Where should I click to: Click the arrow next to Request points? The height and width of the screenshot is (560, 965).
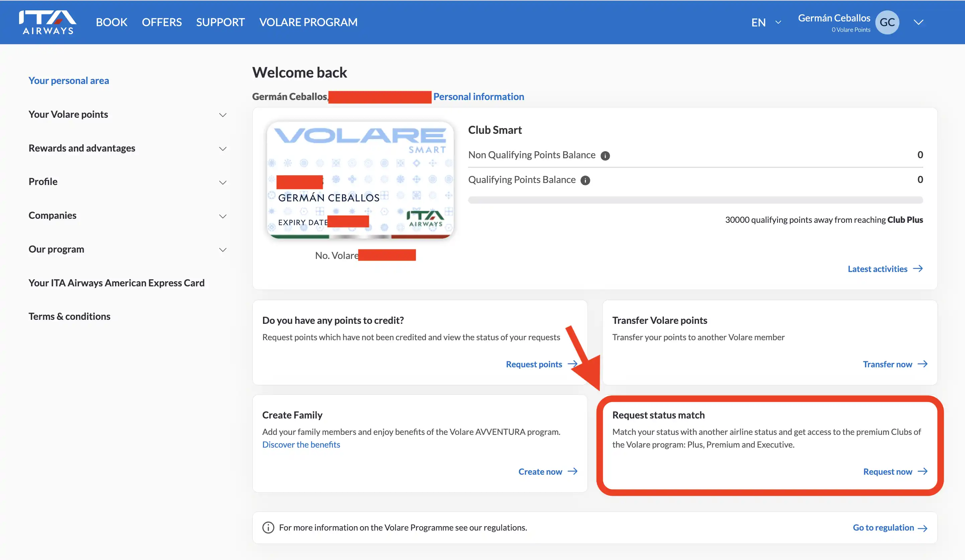coord(573,364)
